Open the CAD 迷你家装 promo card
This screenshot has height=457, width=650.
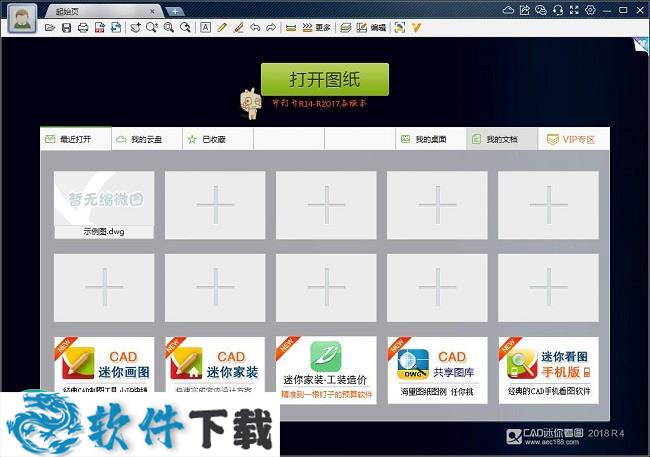pyautogui.click(x=215, y=365)
